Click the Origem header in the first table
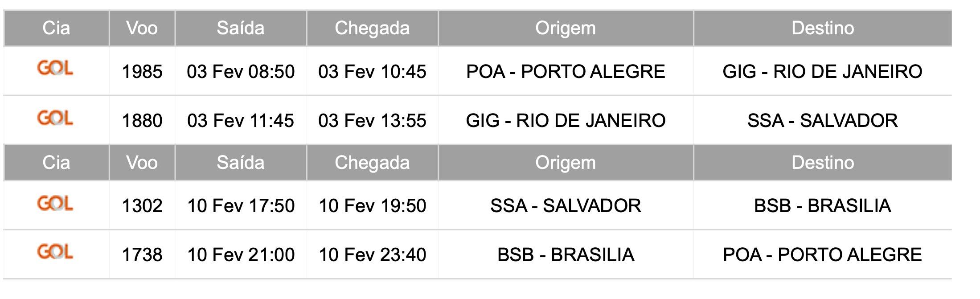The image size is (980, 299). [x=566, y=28]
